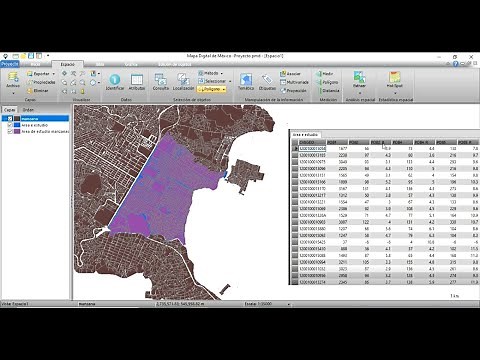Click the Localización tool
The image size is (480, 360).
click(183, 82)
